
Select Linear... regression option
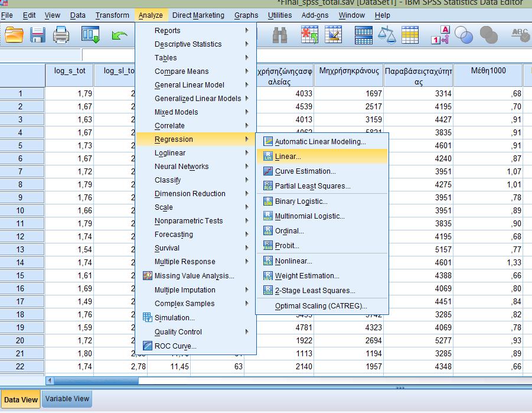[x=322, y=157]
